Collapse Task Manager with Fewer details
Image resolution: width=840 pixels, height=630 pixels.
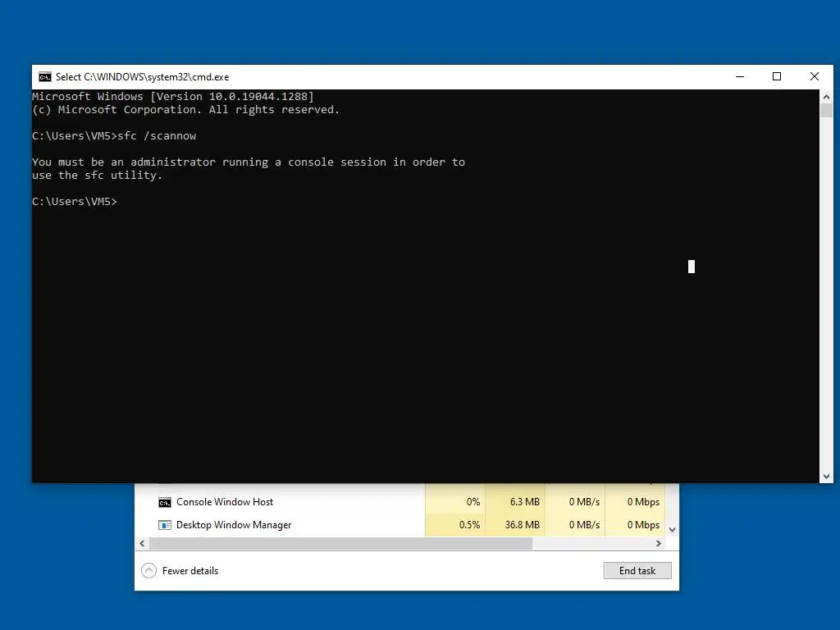180,571
